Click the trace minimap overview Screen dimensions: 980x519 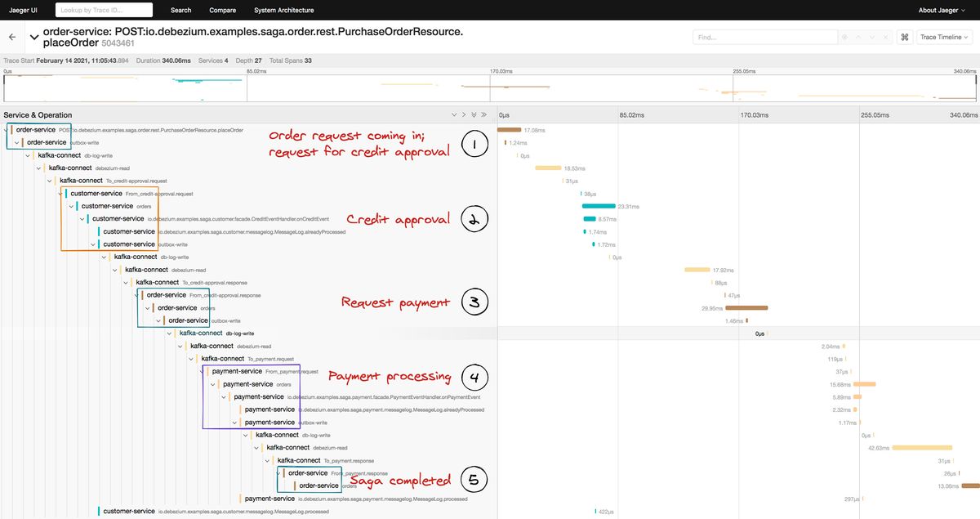pos(490,88)
